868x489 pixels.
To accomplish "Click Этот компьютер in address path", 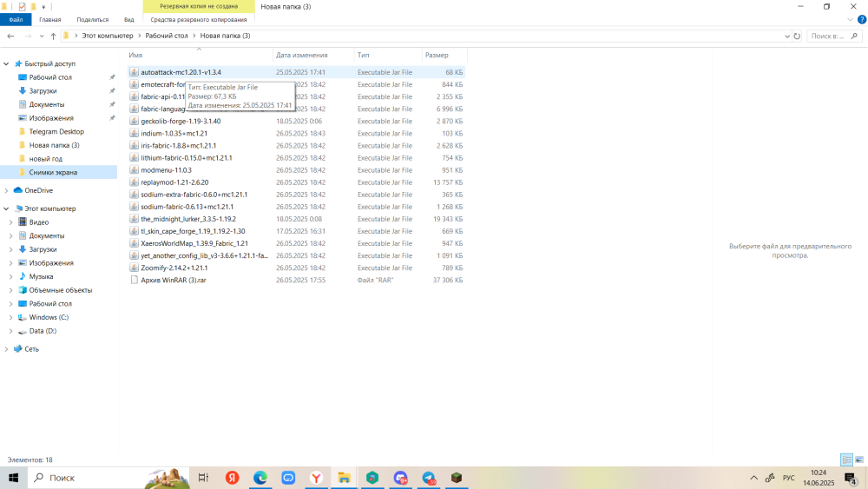I will (x=108, y=36).
